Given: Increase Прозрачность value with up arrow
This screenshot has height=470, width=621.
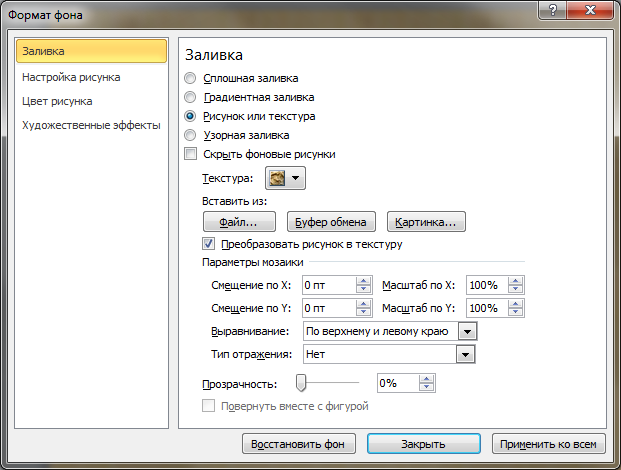Looking at the screenshot, I should coord(427,379).
